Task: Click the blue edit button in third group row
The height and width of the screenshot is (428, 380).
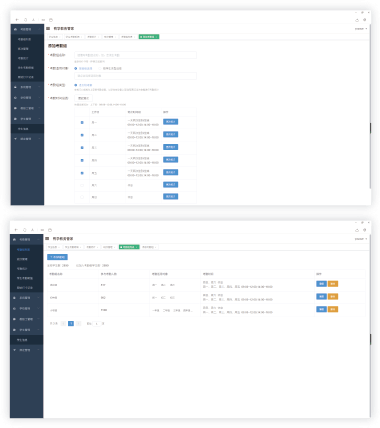Action: 321,309
